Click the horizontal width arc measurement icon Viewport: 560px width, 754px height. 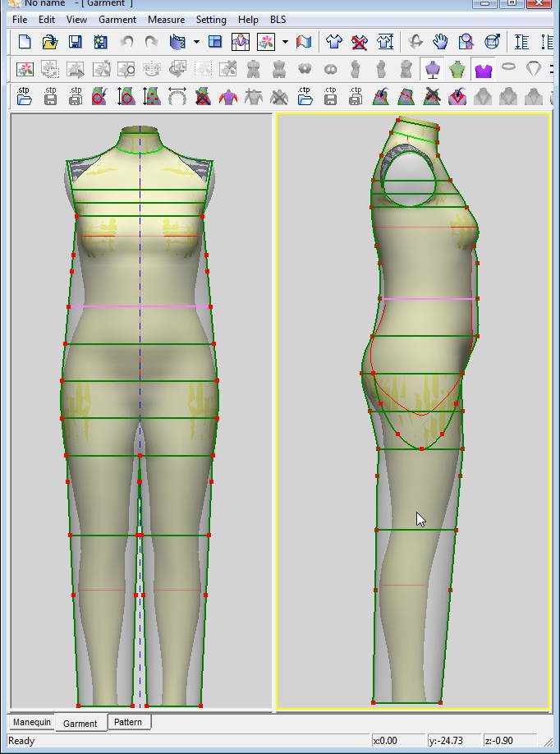pos(177,96)
